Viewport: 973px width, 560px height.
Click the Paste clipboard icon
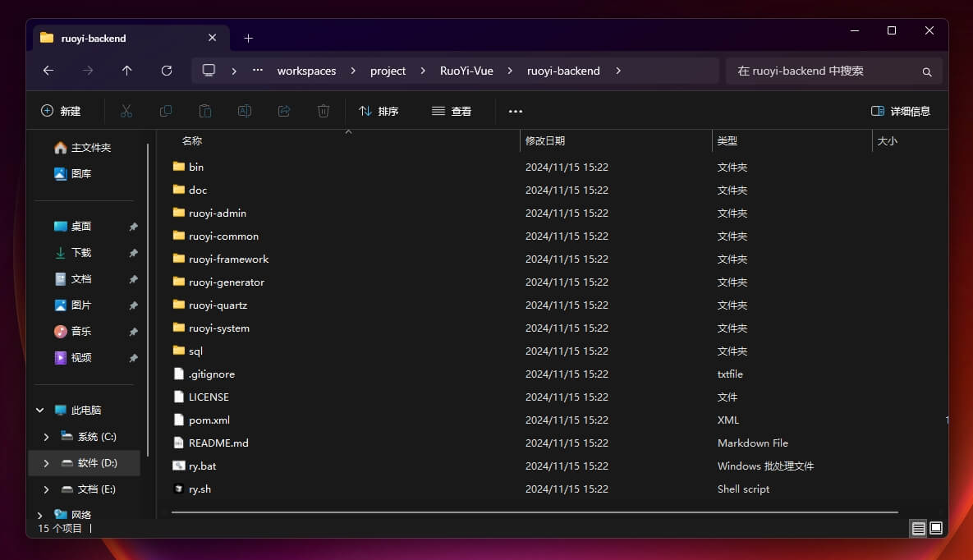[204, 111]
